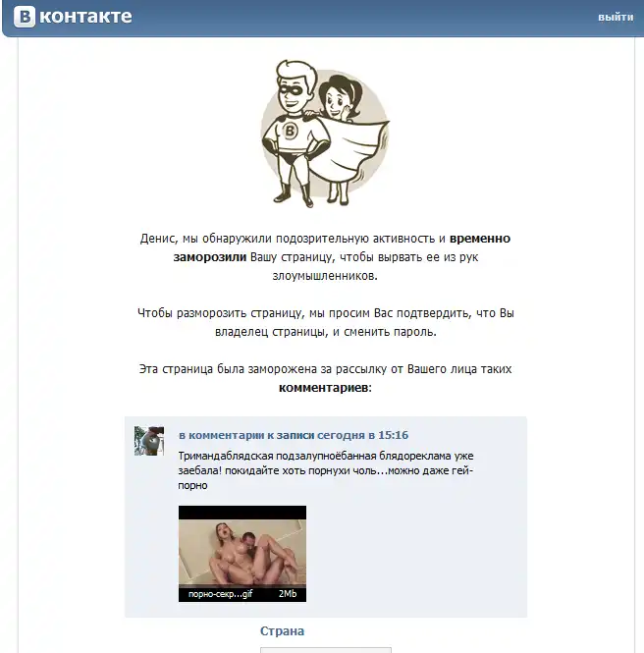Click the "сегодня в 15:16" timestamp

tap(362, 435)
